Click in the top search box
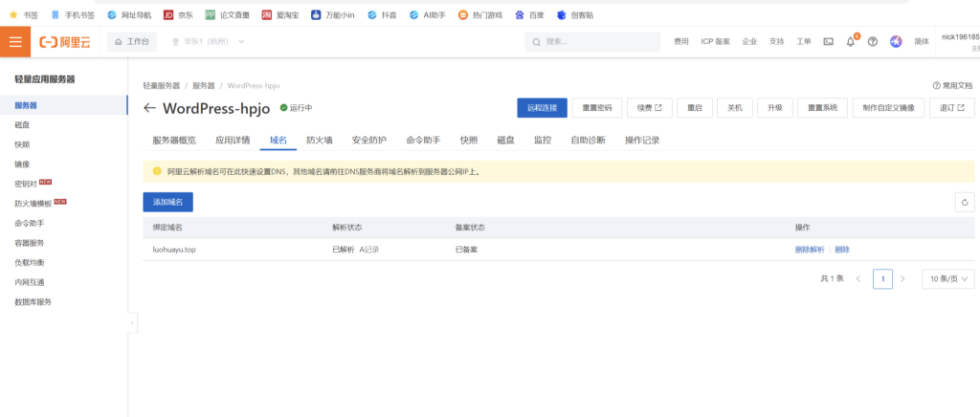This screenshot has height=417, width=980. (593, 41)
